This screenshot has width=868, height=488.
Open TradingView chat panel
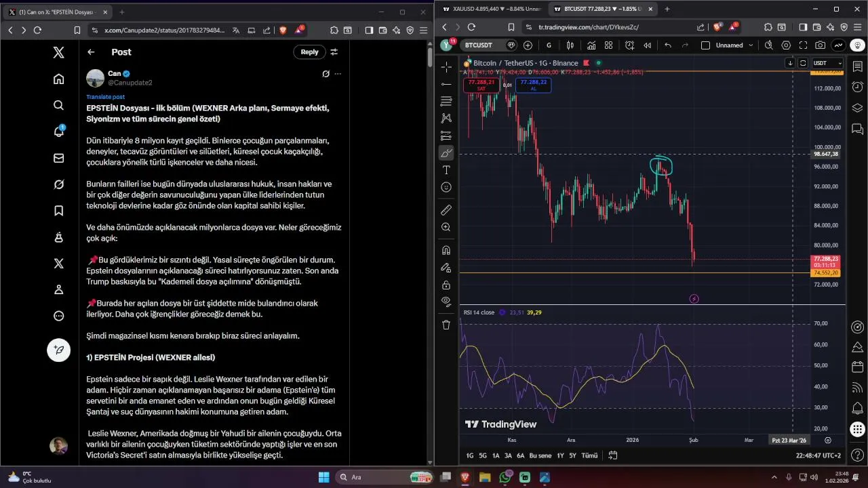click(x=857, y=129)
